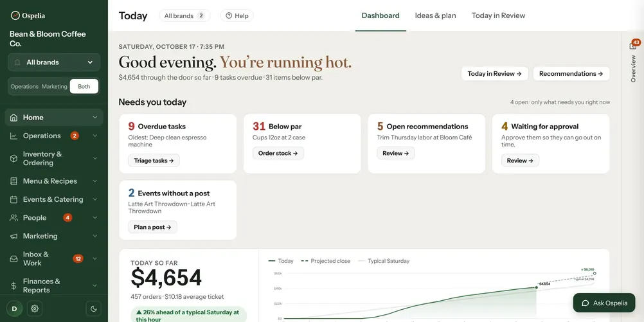Click the Inbox & Work tray icon

(13, 259)
